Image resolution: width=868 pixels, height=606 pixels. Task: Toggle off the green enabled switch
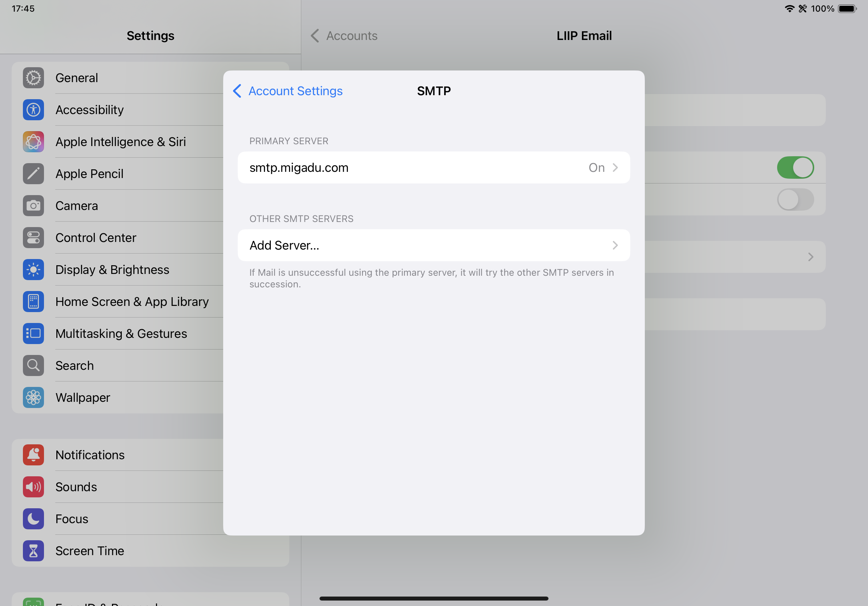tap(795, 167)
